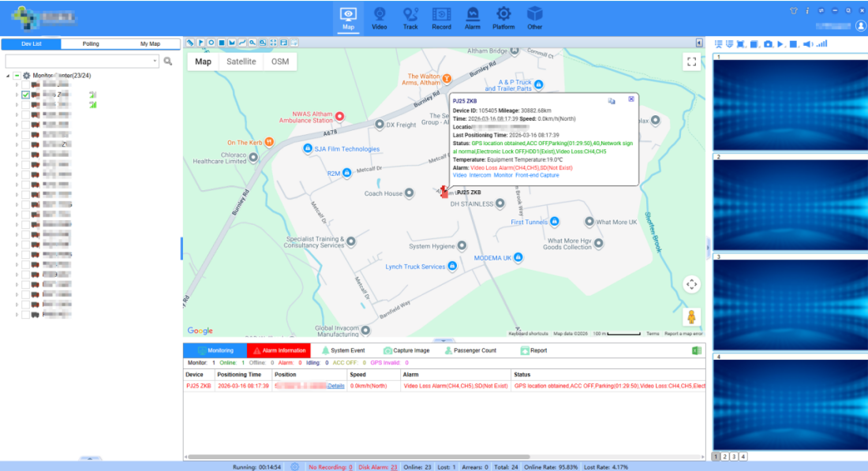868x471 pixels.
Task: Copy info from the PJ25 ZKB popup
Action: click(x=612, y=101)
